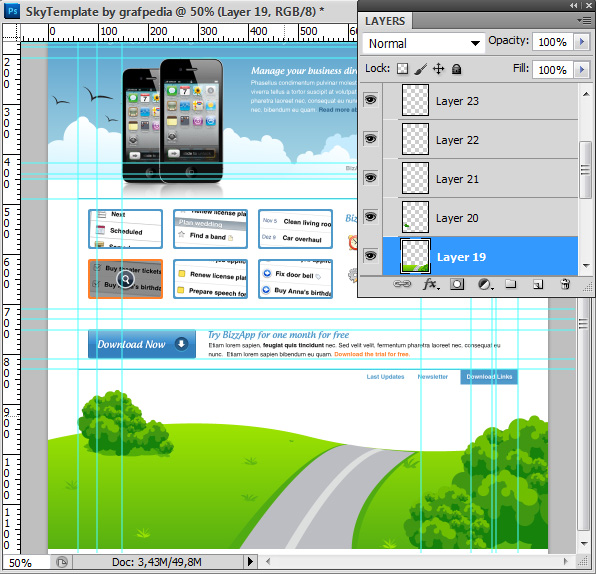Hide Layer 20 visibility eye
This screenshot has width=596, height=574.
pos(371,217)
